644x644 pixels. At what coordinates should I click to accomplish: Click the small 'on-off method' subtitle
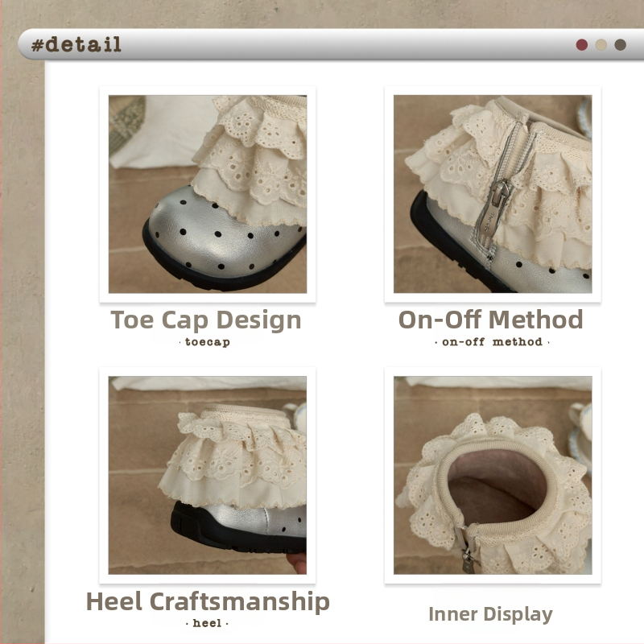click(492, 342)
